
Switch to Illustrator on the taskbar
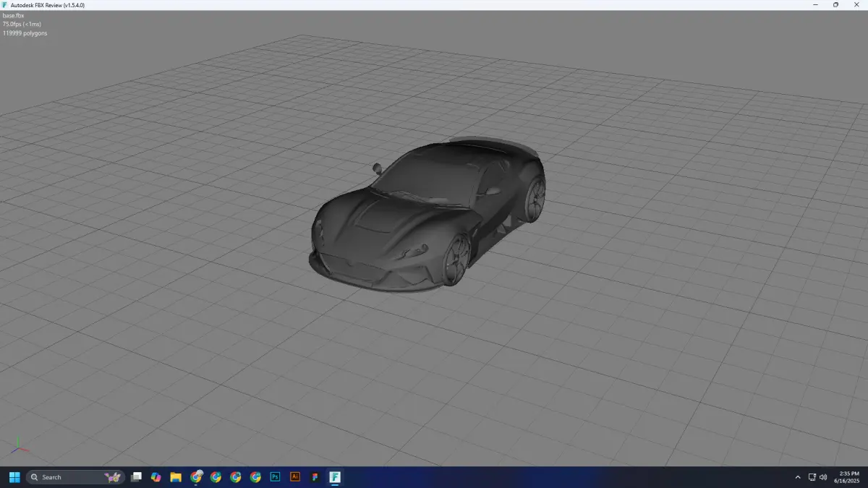[294, 477]
